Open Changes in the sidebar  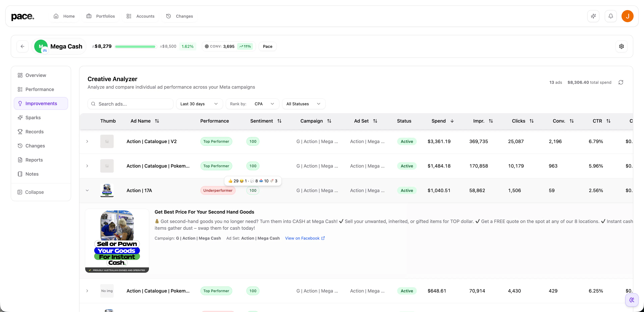[41, 146]
